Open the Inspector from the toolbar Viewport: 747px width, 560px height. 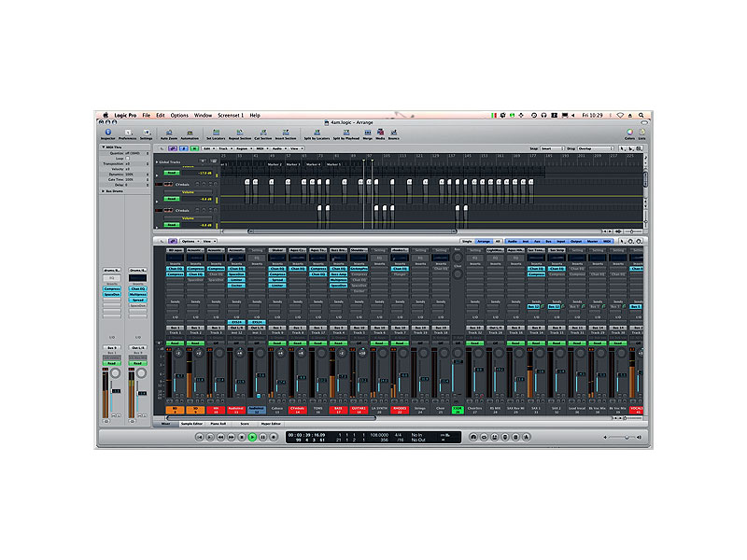(x=107, y=133)
